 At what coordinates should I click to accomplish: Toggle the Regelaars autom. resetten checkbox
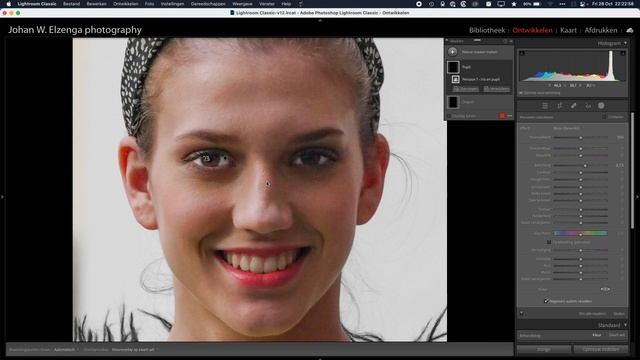546,301
